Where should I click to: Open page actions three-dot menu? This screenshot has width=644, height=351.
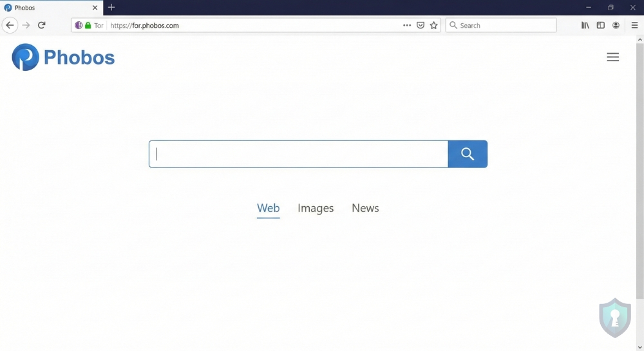[407, 25]
